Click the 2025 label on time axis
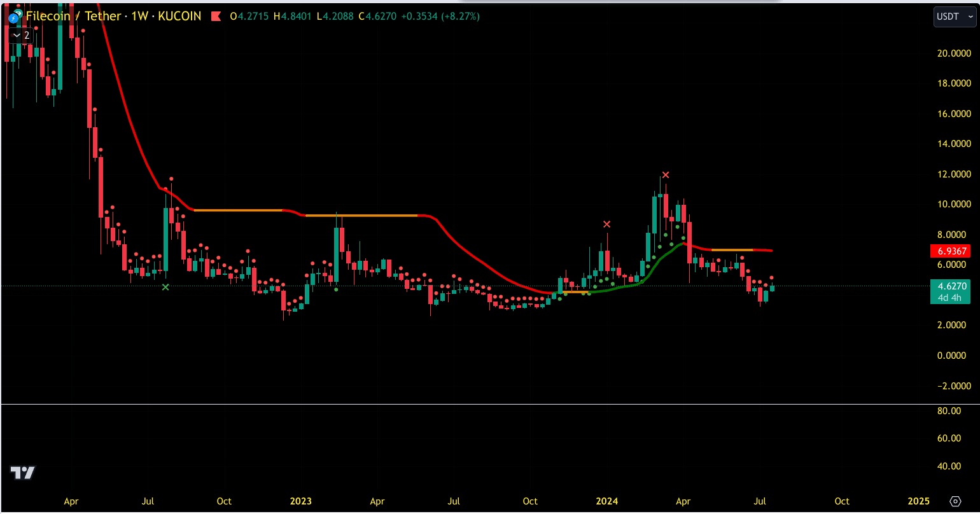The width and height of the screenshot is (980, 514). pyautogui.click(x=918, y=501)
